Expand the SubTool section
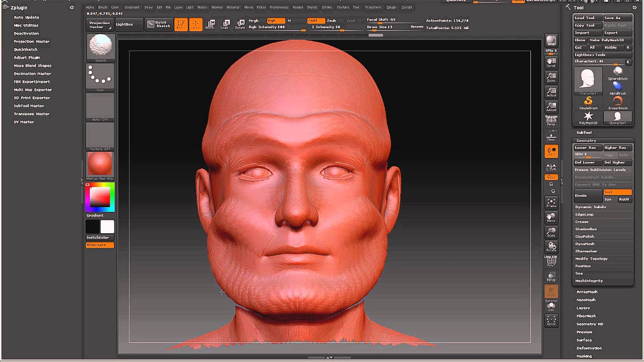This screenshot has height=362, width=644. (x=584, y=132)
